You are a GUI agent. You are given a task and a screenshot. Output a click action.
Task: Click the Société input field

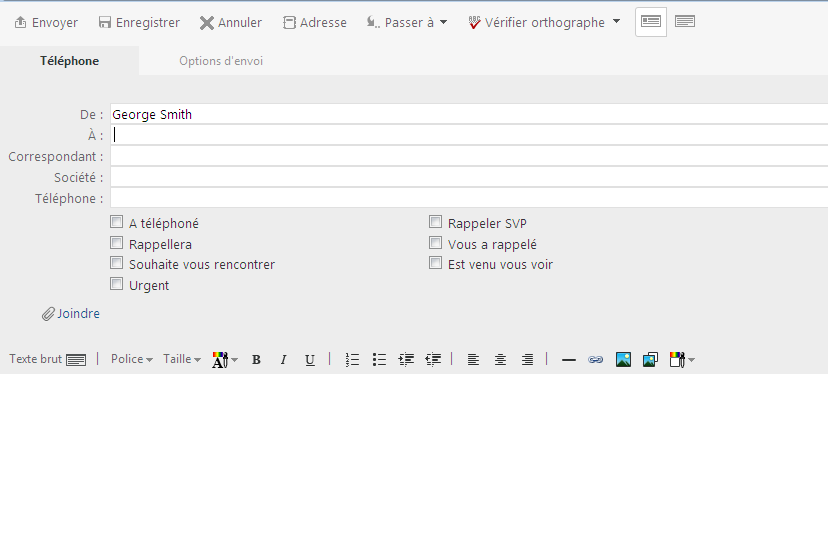[469, 177]
